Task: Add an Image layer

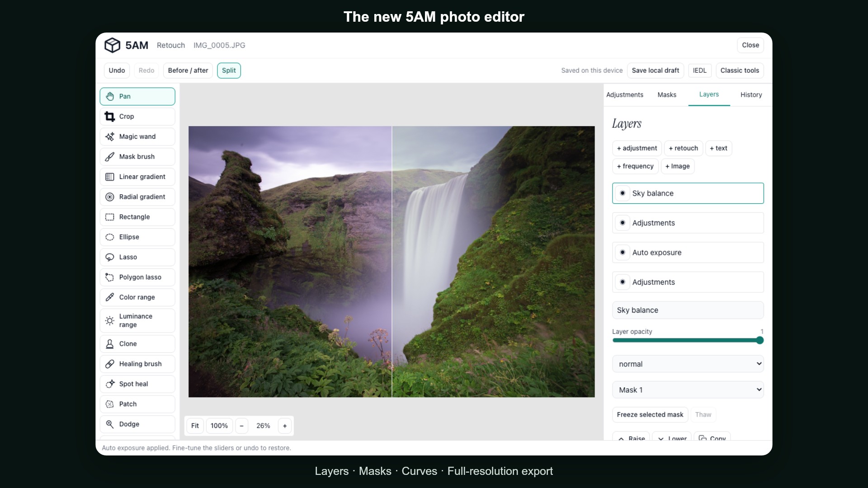Action: [677, 166]
